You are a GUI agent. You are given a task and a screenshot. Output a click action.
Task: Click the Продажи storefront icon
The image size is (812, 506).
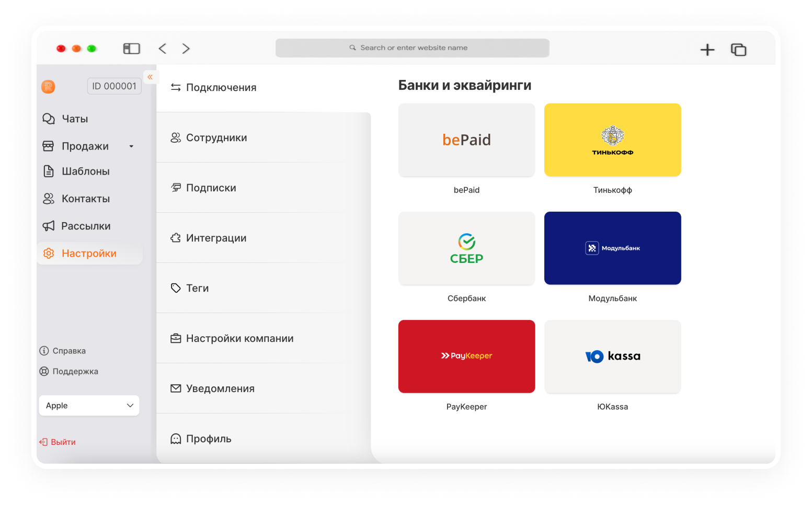(x=48, y=146)
